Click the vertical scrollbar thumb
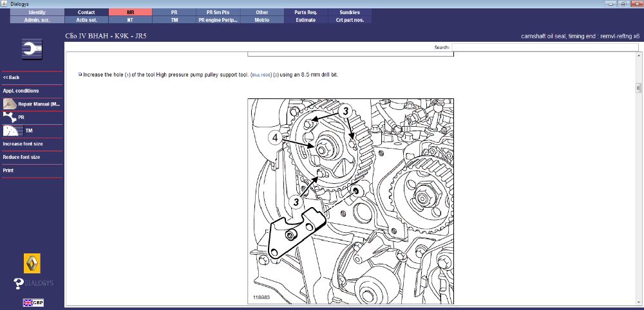This screenshot has width=644, height=310. [639, 87]
